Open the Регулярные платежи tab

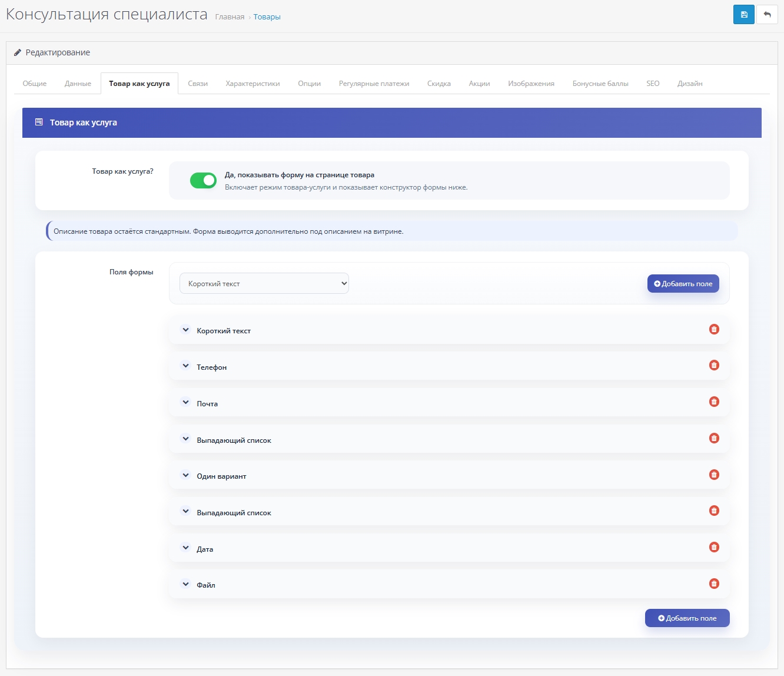374,84
